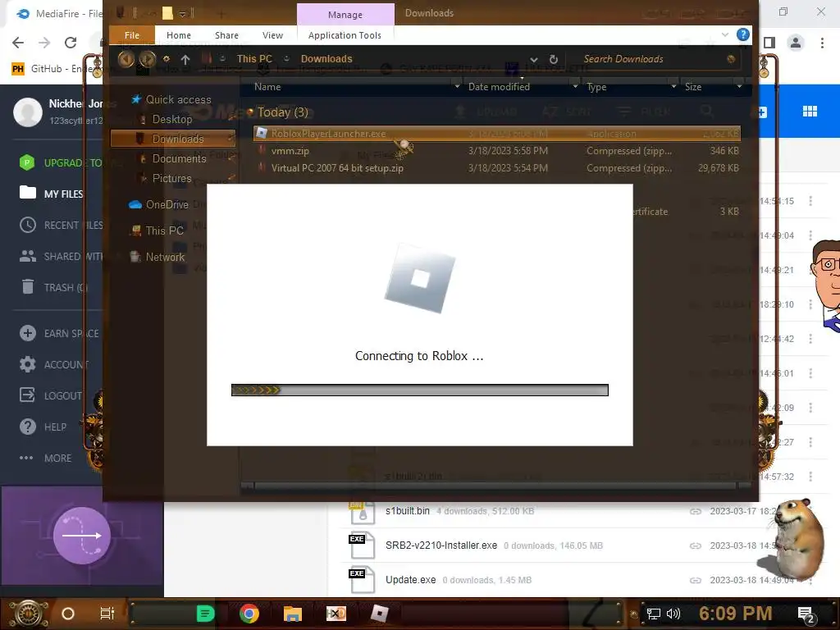The width and height of the screenshot is (840, 630).
Task: Open Chrome from the taskbar
Action: tap(249, 614)
